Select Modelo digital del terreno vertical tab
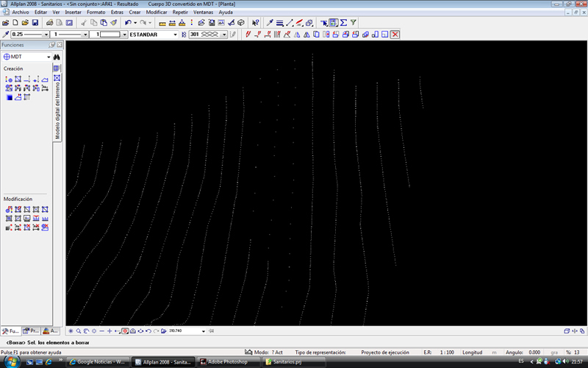Viewport: 588px width, 368px height. 57,107
